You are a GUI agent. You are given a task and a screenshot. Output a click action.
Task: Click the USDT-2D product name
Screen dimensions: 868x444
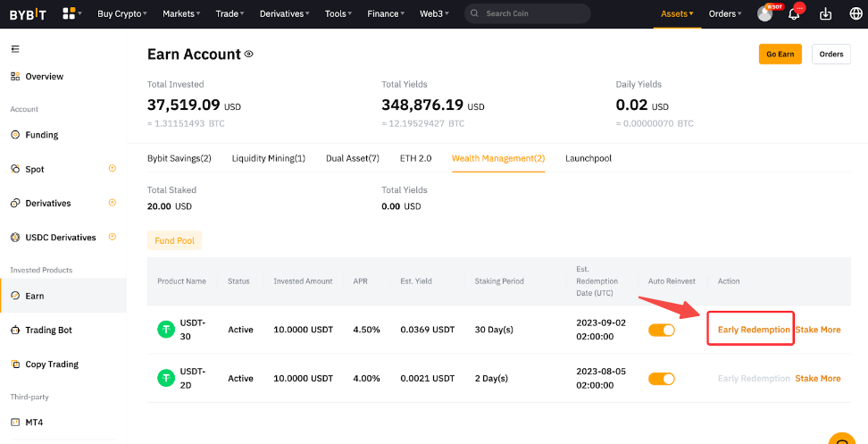193,378
